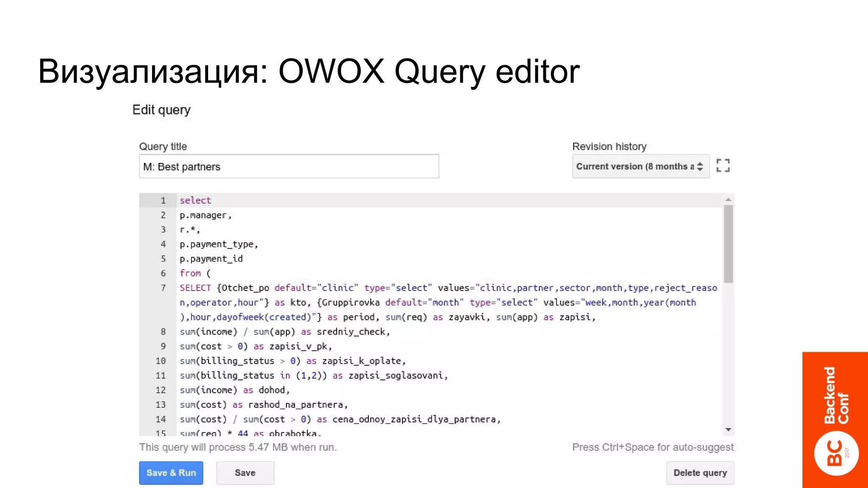Image resolution: width=868 pixels, height=488 pixels.
Task: Click 'Press Ctrl+Space for auto-suggest' hint
Action: point(653,447)
